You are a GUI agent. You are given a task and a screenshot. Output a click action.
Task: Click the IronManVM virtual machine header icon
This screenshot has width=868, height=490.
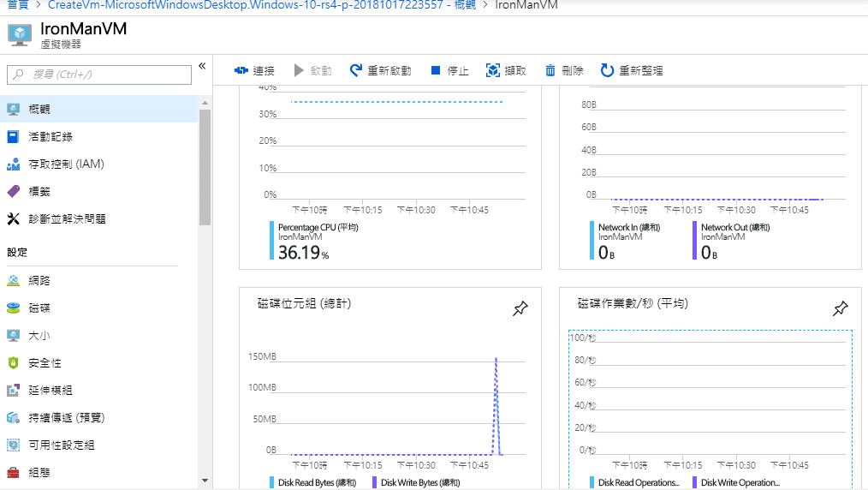point(20,35)
